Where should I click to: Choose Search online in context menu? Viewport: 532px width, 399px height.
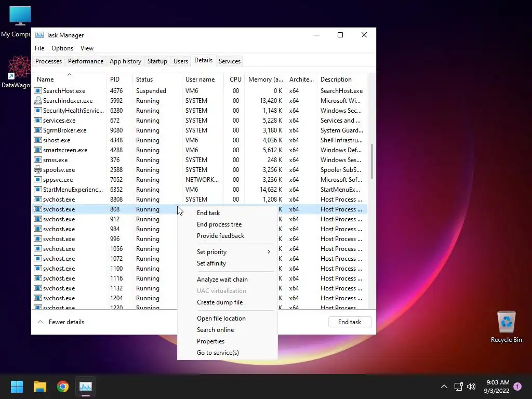(228, 330)
